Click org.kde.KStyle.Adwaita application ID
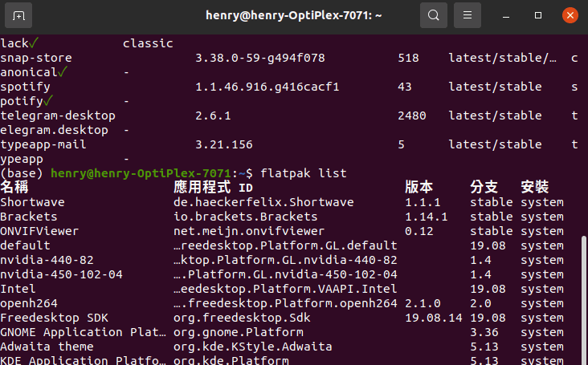This screenshot has width=588, height=365. [253, 347]
